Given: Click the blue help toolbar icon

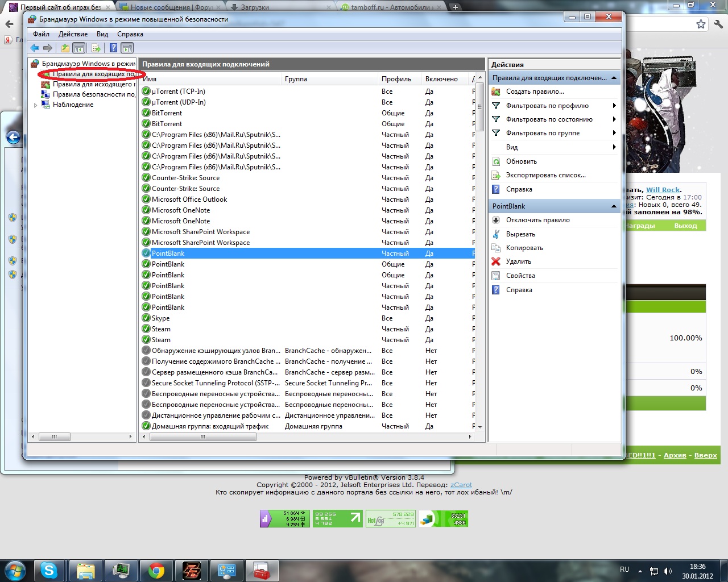Looking at the screenshot, I should pyautogui.click(x=113, y=48).
